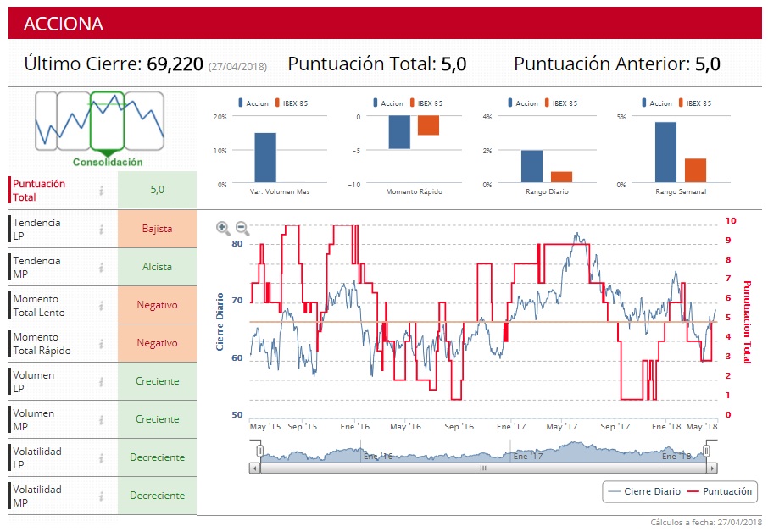Click the Decreciente value of Volatilidad MP
Screen dimensions: 768x532
point(157,496)
